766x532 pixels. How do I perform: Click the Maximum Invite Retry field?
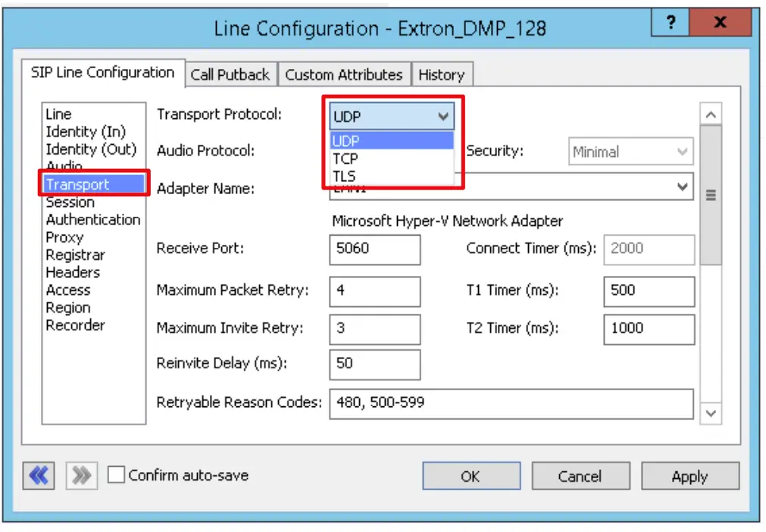coord(375,329)
